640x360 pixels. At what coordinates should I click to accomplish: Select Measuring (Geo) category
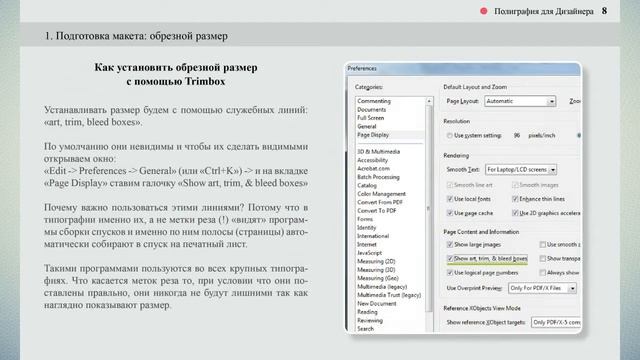click(378, 278)
